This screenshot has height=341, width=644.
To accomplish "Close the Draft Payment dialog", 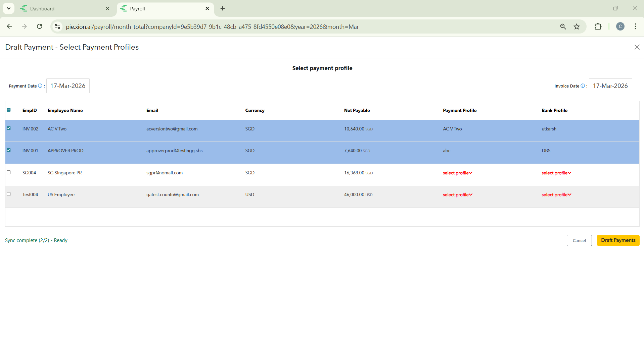I will (637, 47).
